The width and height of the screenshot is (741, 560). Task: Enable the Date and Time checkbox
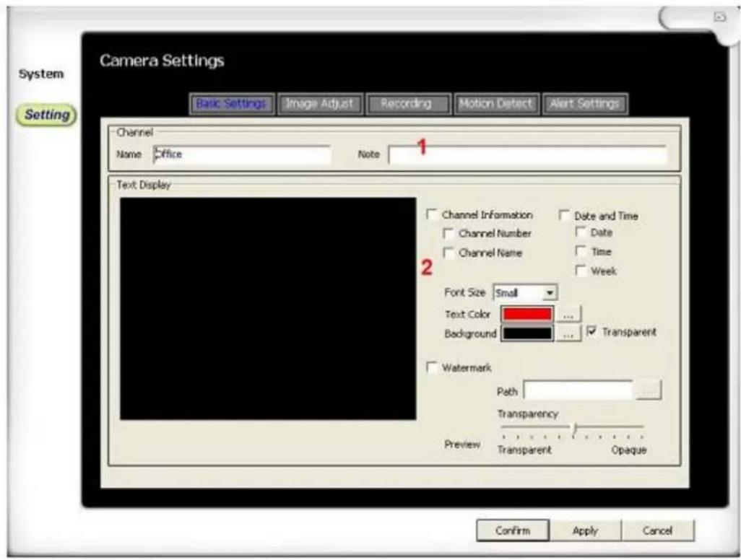(x=564, y=215)
